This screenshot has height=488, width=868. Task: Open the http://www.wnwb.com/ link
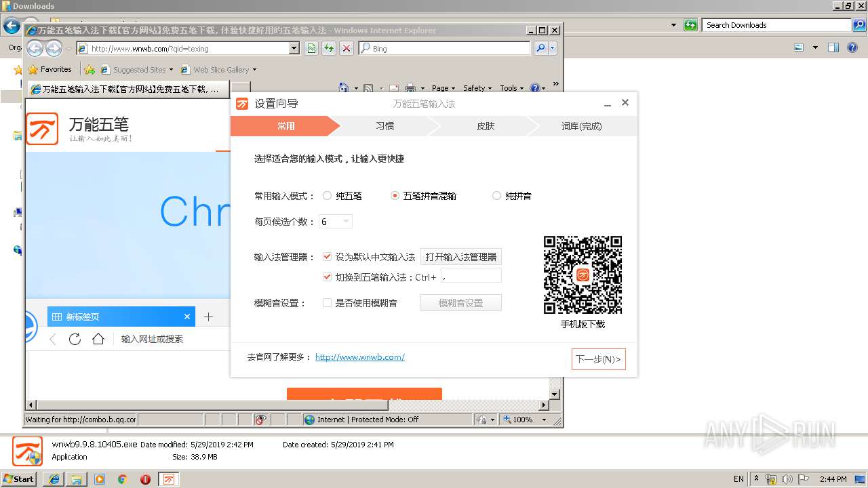click(x=360, y=357)
